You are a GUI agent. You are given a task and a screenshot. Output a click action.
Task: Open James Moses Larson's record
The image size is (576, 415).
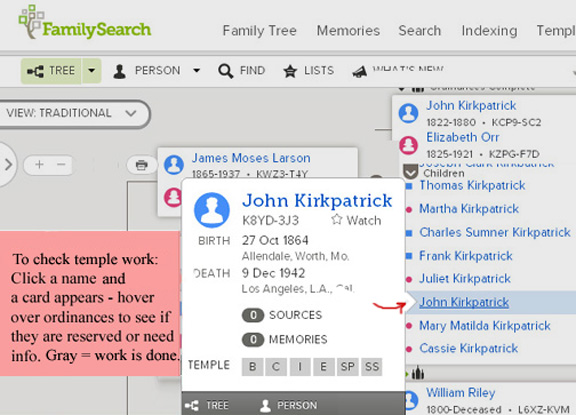251,158
